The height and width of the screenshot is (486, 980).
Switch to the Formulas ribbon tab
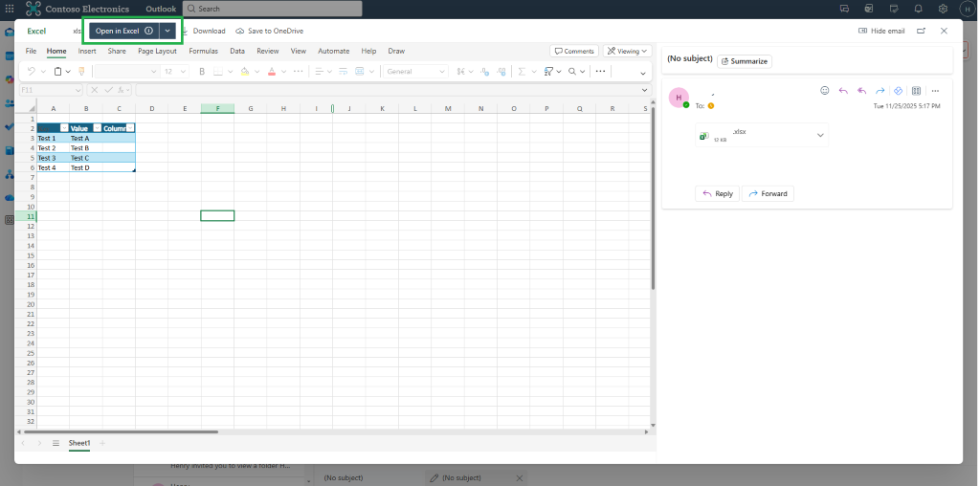click(x=203, y=52)
